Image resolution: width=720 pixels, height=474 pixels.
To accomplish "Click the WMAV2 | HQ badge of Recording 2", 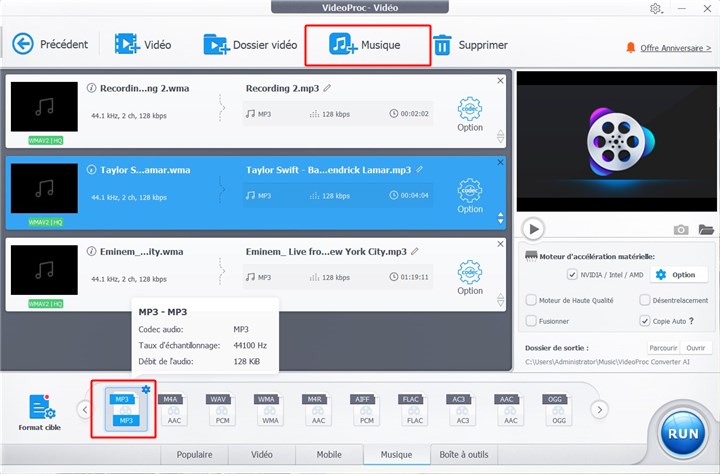I will (x=45, y=141).
